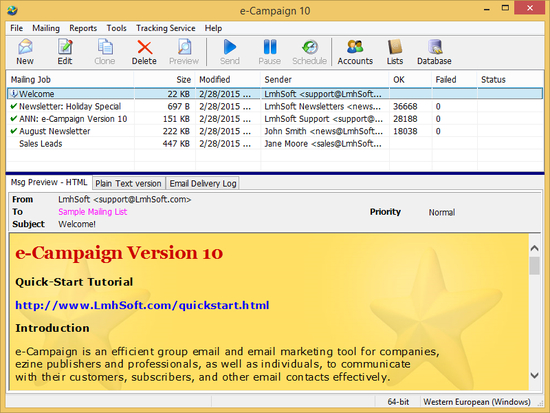The image size is (550, 413).
Task: Click the preview scrollbar up arrow
Action: click(534, 248)
